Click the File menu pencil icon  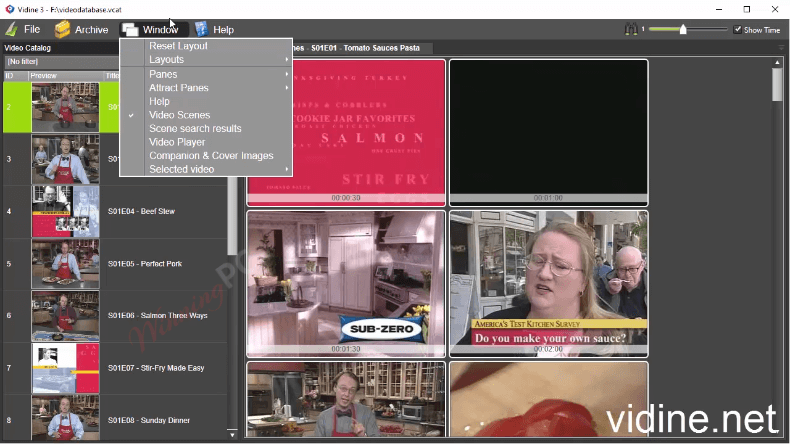(x=12, y=29)
